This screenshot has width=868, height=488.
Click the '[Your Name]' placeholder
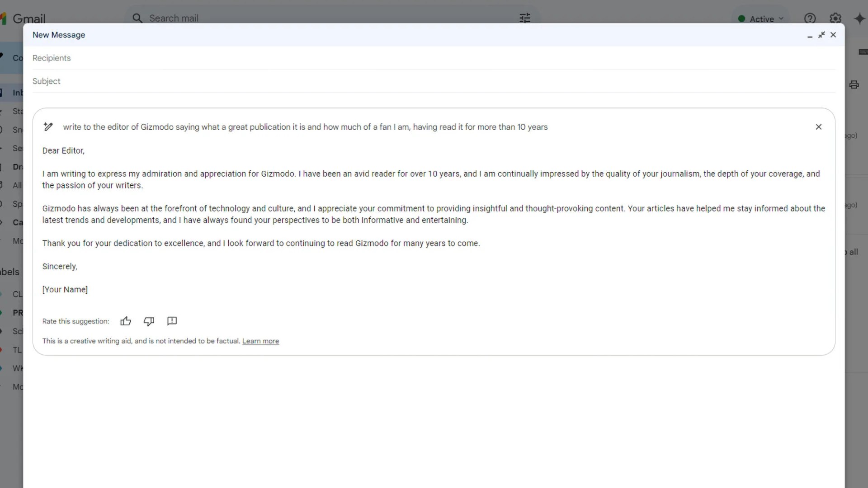pyautogui.click(x=65, y=289)
